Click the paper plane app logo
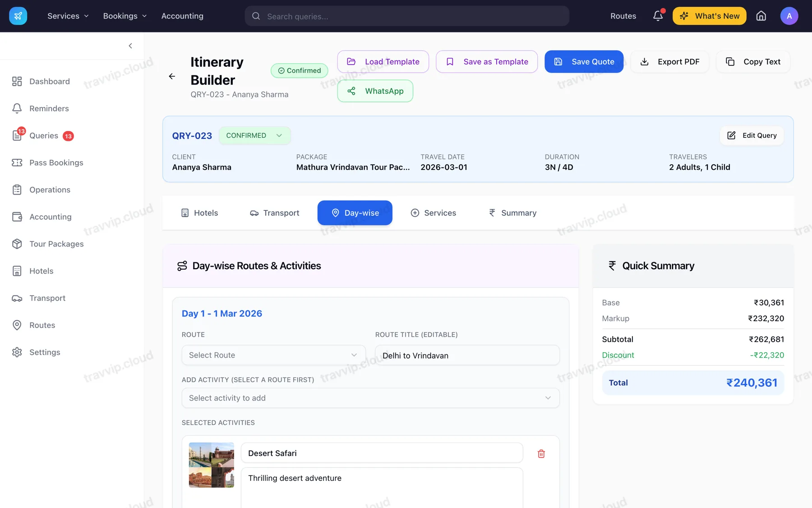This screenshot has height=508, width=812. [x=18, y=16]
